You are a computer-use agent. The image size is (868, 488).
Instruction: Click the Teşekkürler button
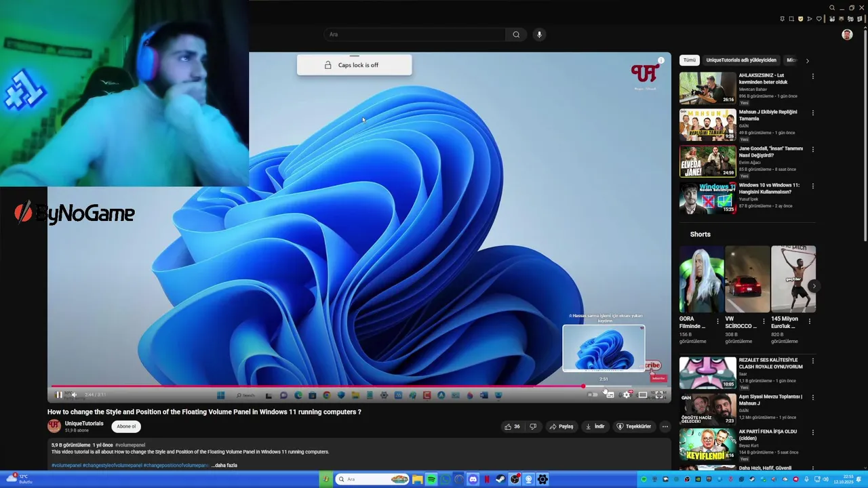(x=633, y=426)
